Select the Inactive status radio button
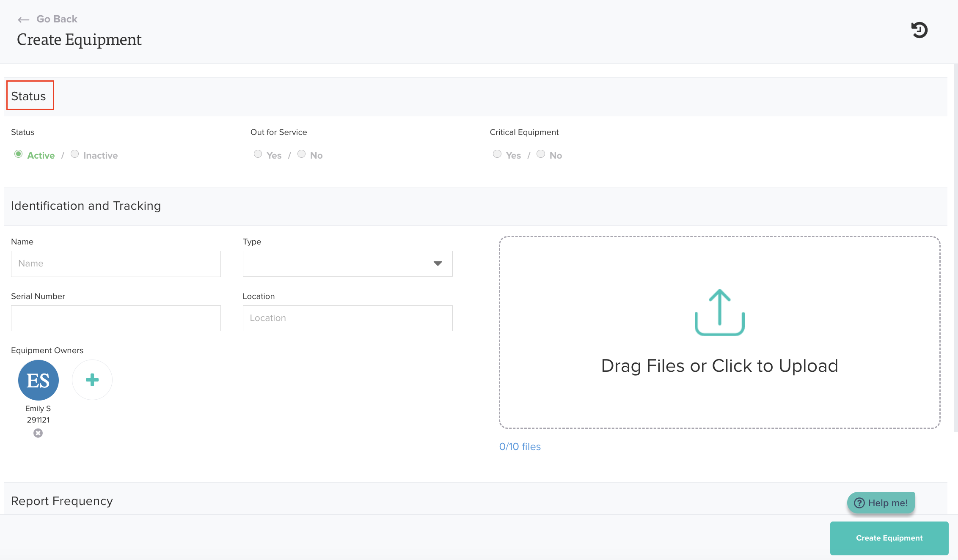Screen dimensions: 958x560 click(x=74, y=154)
